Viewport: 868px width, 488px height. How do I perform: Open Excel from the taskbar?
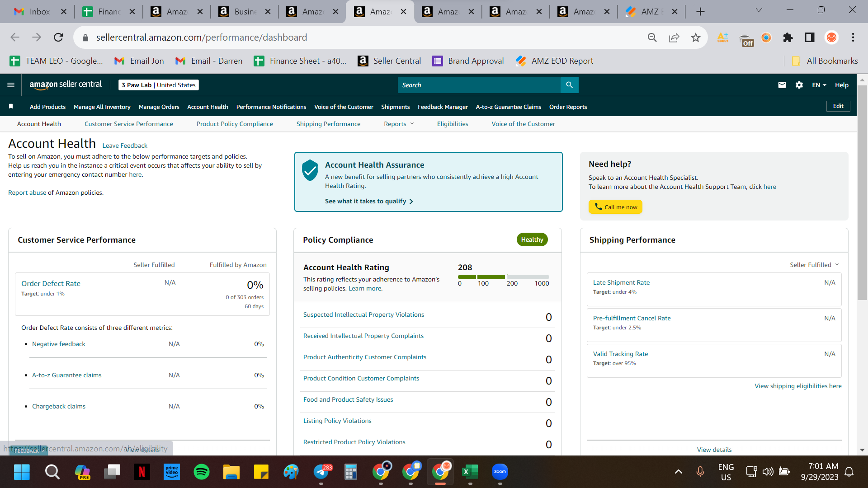click(x=470, y=472)
